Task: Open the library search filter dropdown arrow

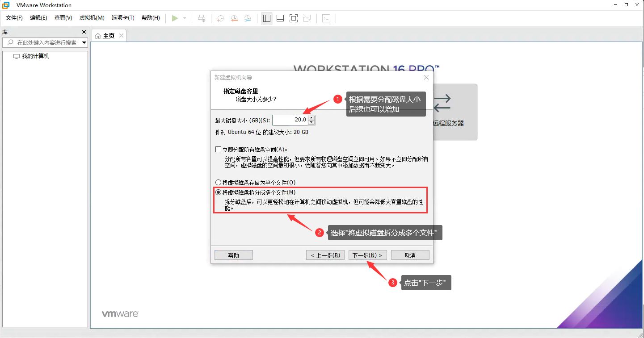Action: tap(84, 43)
